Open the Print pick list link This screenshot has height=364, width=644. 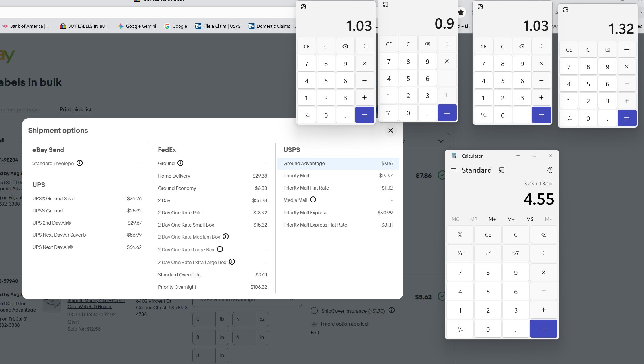click(75, 109)
